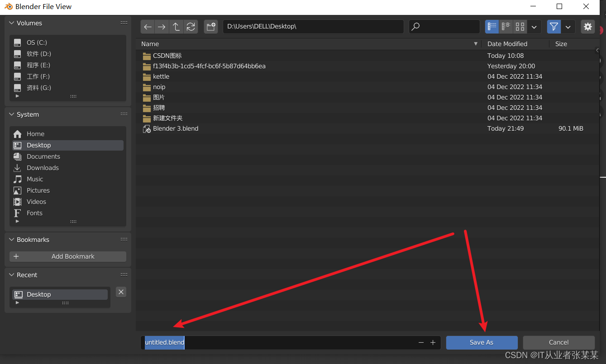Switch to thumbnails display mode
This screenshot has height=364, width=606.
click(x=520, y=27)
